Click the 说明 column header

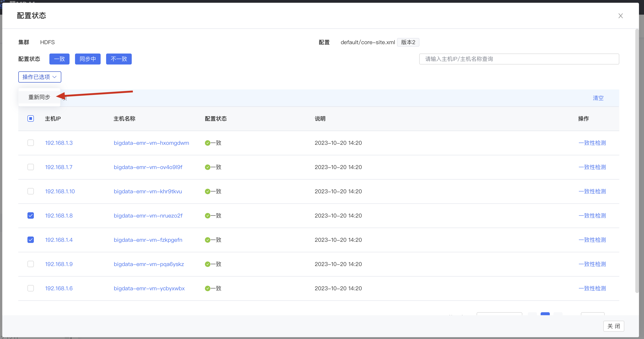coord(320,119)
